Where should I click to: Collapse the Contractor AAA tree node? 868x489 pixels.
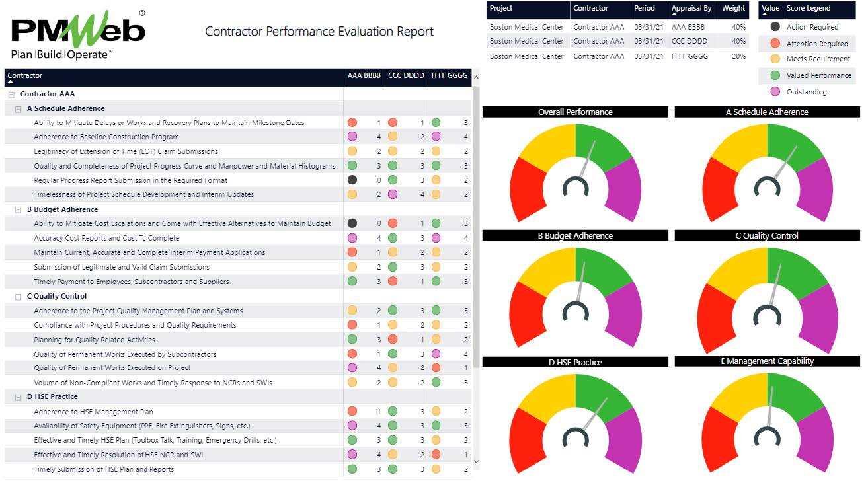tap(11, 94)
